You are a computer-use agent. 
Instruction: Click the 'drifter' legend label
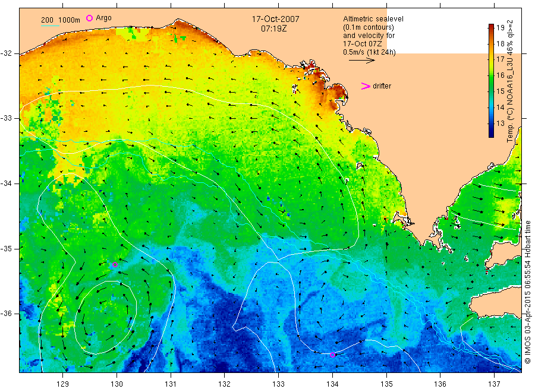click(382, 86)
